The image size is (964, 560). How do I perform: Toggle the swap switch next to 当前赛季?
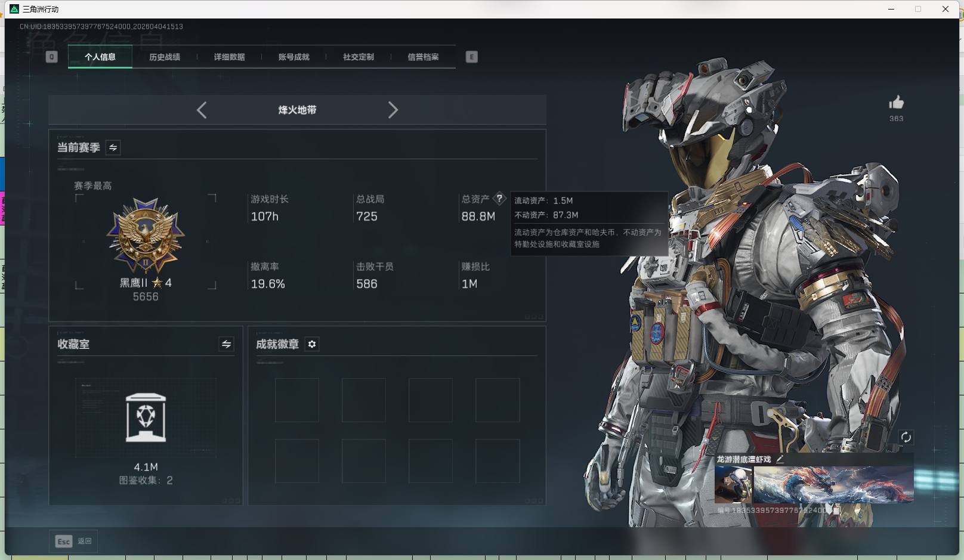(113, 148)
